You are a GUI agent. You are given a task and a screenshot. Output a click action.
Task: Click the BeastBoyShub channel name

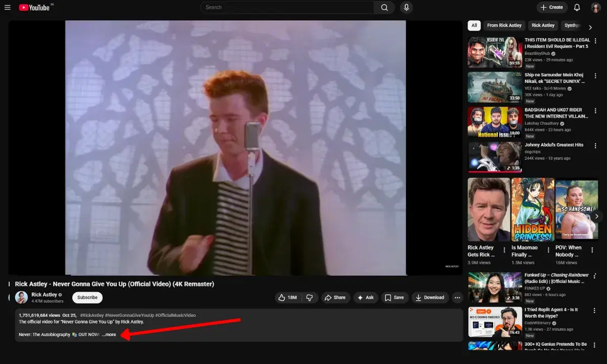click(537, 54)
